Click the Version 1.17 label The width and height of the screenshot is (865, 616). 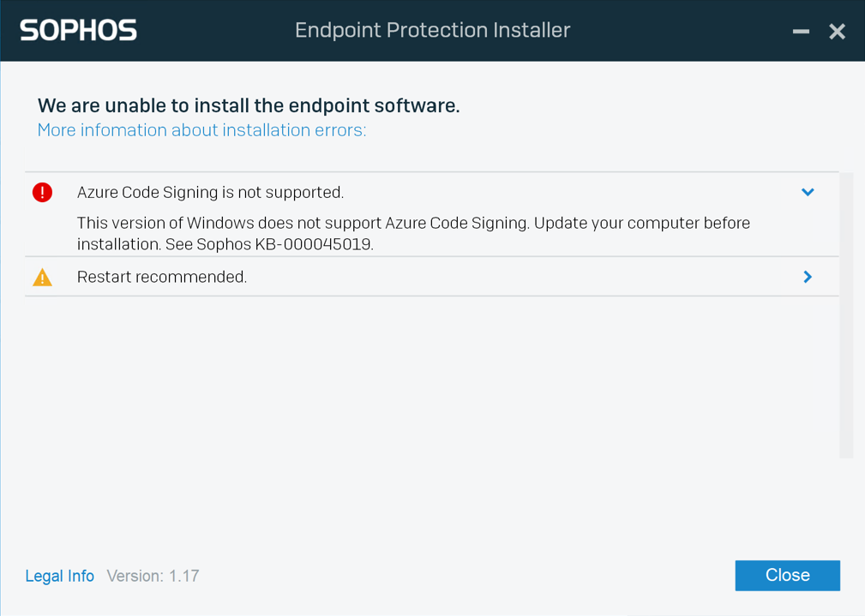(x=153, y=576)
